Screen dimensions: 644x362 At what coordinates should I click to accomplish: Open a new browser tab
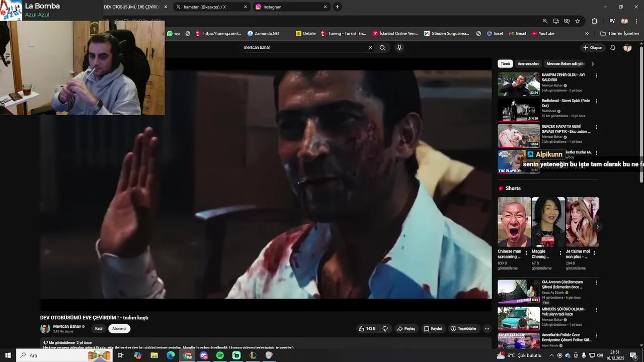point(337,7)
